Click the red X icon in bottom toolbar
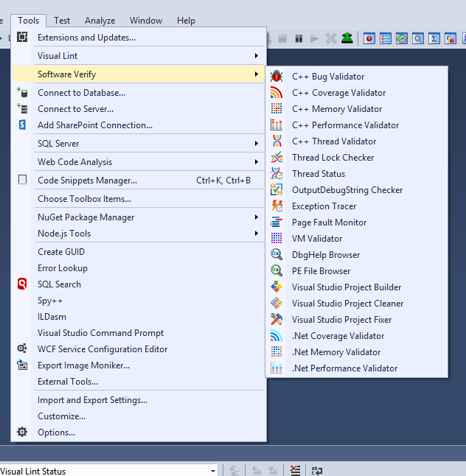 coord(295,471)
